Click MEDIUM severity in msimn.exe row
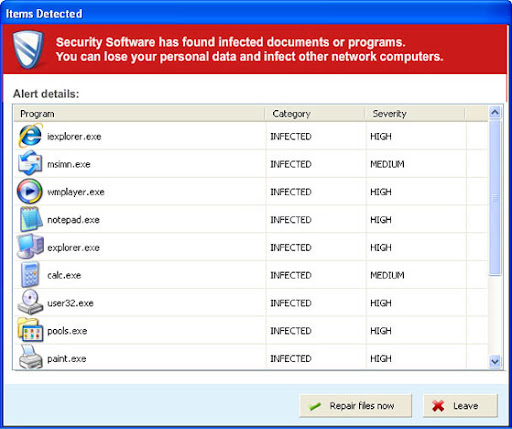Viewport: 512px width, 429px height. 387,164
